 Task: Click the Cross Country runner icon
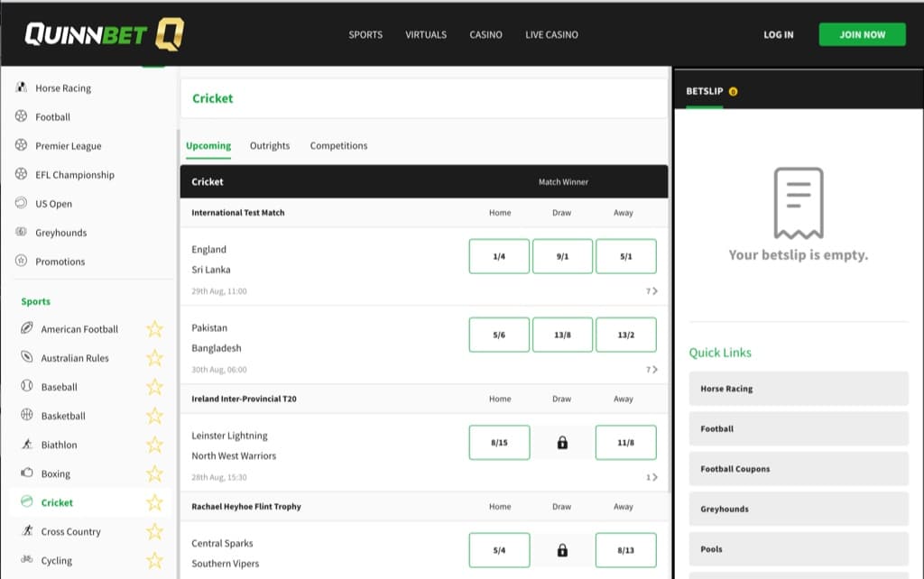click(x=26, y=530)
